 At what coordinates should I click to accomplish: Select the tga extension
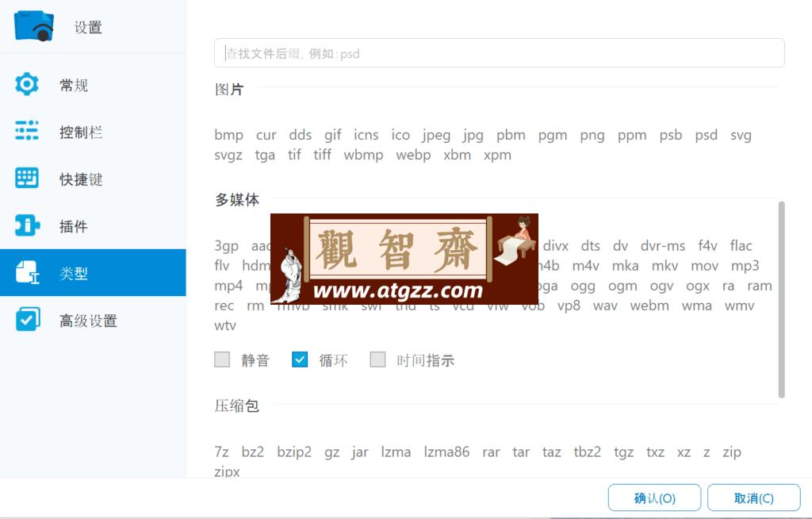[x=265, y=155]
